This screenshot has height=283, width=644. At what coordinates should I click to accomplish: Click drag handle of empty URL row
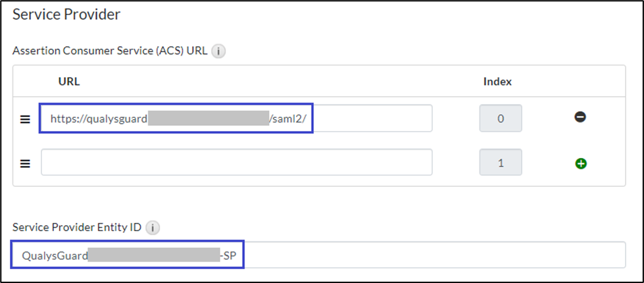point(26,163)
